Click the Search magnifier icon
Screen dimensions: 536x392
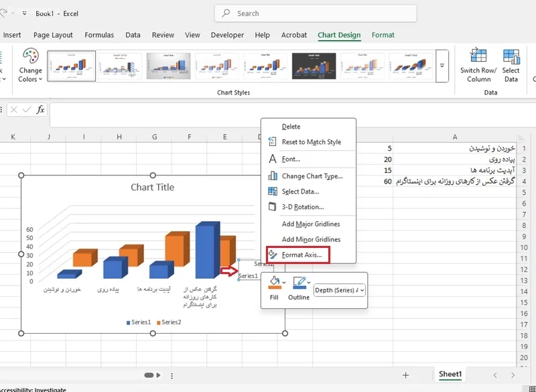point(226,13)
